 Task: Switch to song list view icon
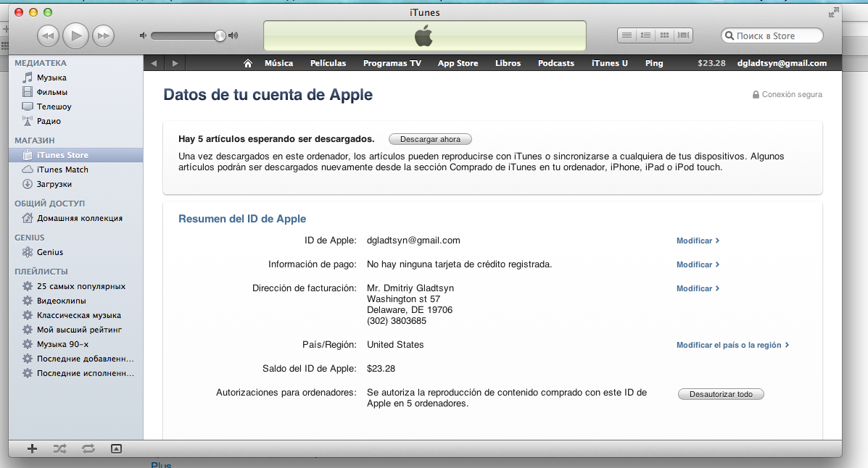627,35
